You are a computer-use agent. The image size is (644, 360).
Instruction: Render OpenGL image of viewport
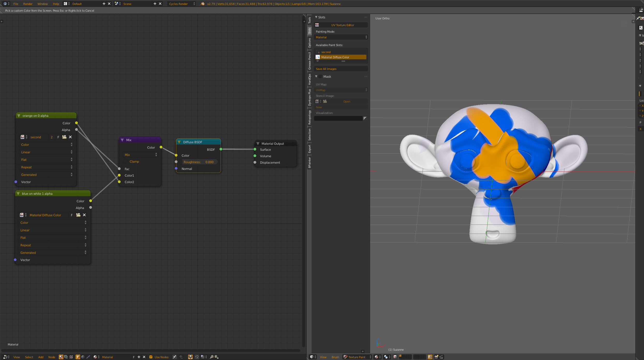point(436,357)
